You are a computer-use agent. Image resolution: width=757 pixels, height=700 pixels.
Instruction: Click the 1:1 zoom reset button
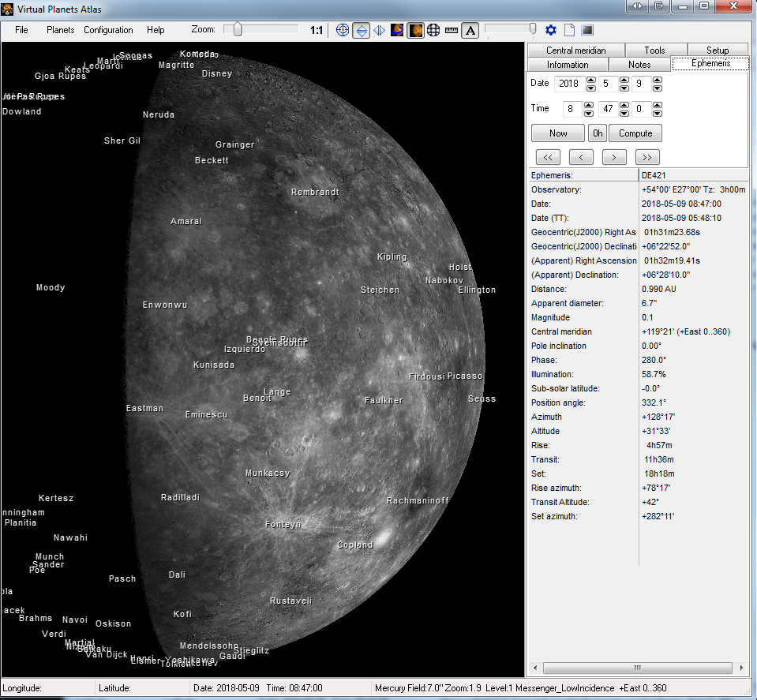[x=317, y=30]
